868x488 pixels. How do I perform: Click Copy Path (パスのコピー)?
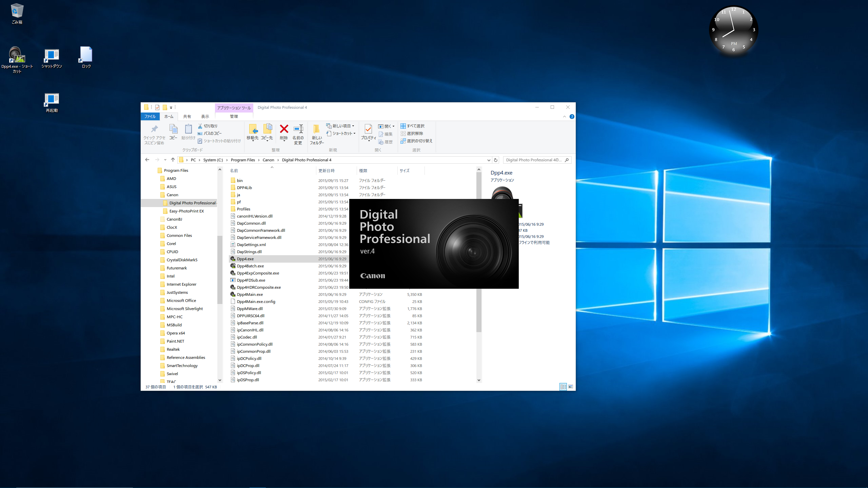coord(210,134)
